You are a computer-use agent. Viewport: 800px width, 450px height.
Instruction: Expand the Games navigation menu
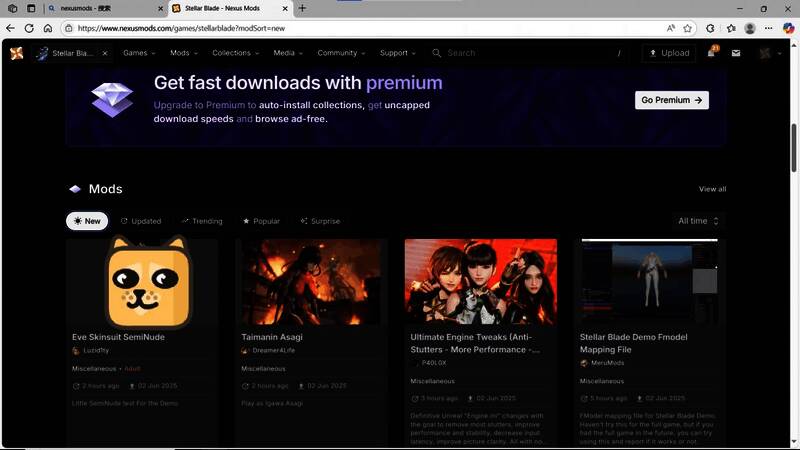(139, 53)
